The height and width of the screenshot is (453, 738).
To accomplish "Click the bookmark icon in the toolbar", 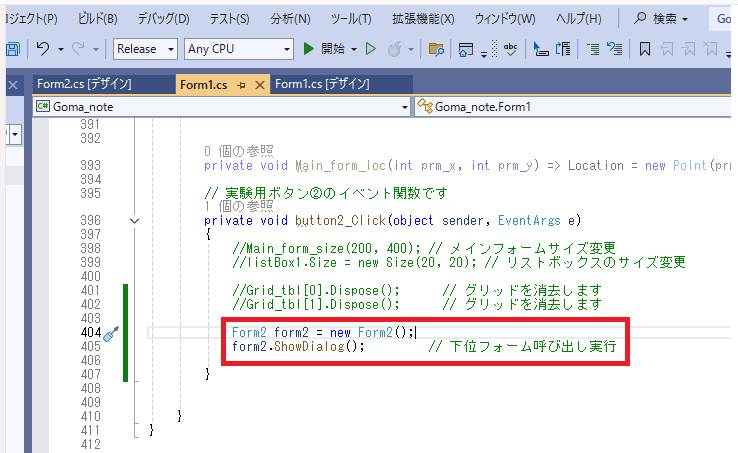I will (645, 49).
